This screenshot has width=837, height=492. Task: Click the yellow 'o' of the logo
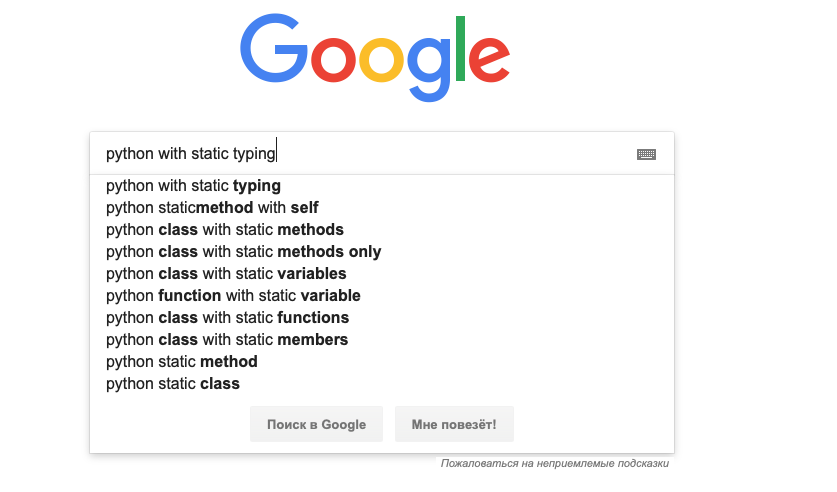pos(381,60)
